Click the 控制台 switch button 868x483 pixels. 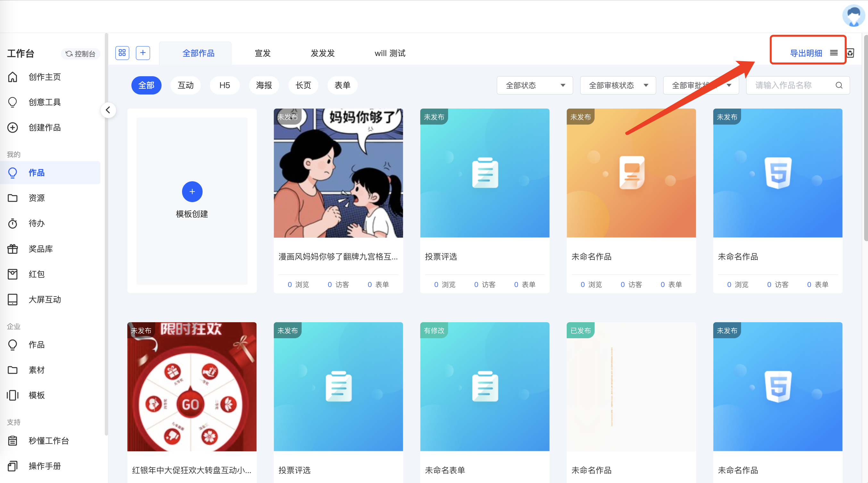[80, 53]
